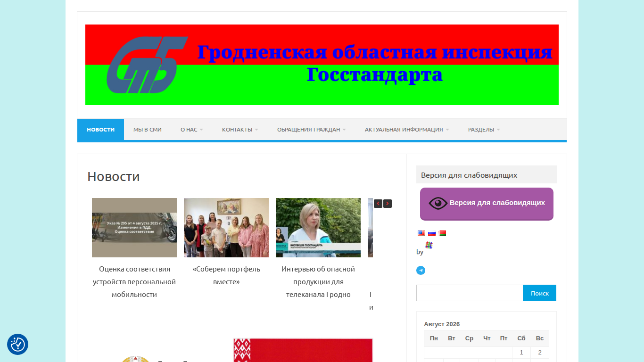
Task: Click the «Новости» page heading
Action: click(x=114, y=176)
